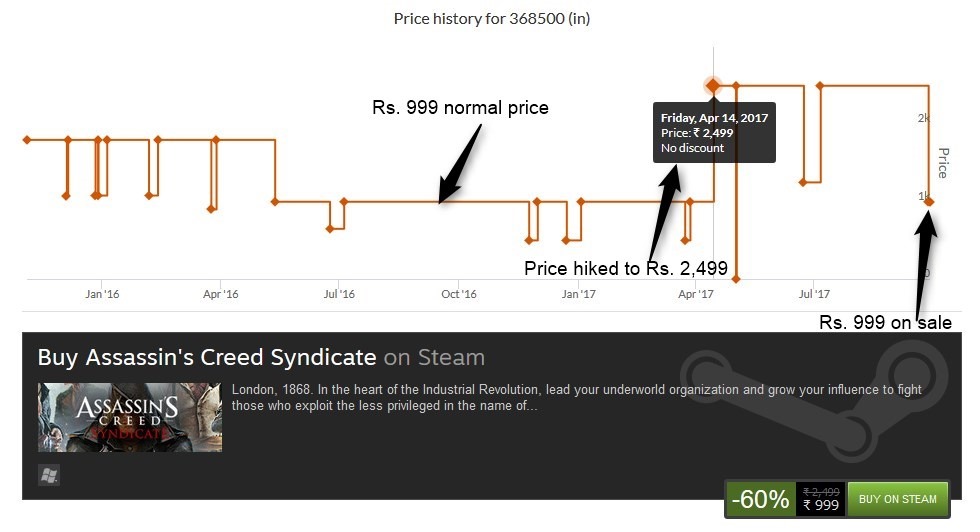Click the Friday, Apr 14, 2017 price tooltip

point(714,133)
